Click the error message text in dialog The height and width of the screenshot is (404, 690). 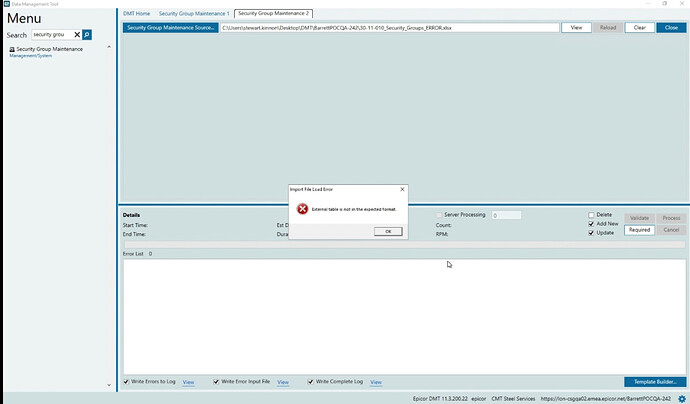click(x=354, y=209)
